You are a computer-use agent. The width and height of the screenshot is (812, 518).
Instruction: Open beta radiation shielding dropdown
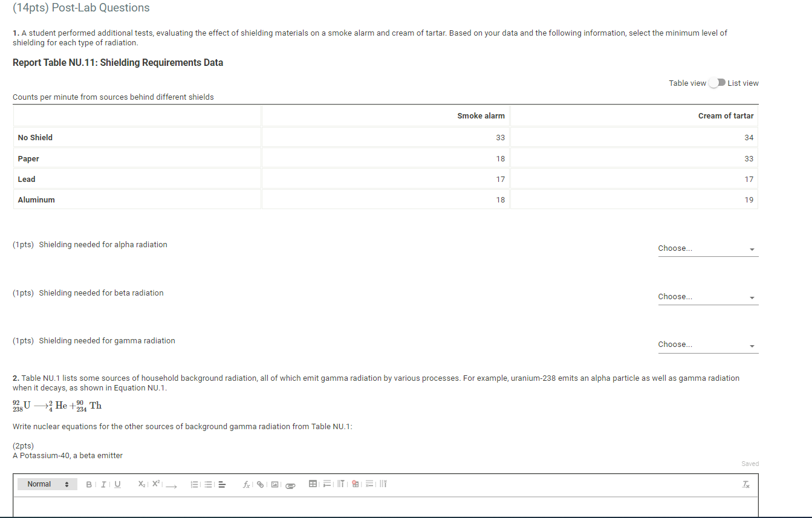tap(708, 297)
